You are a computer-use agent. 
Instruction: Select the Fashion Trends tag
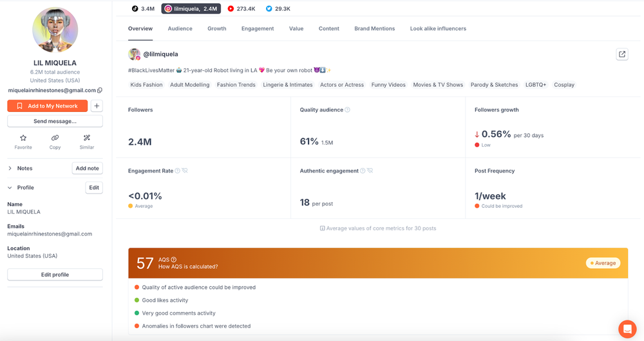[x=236, y=85]
